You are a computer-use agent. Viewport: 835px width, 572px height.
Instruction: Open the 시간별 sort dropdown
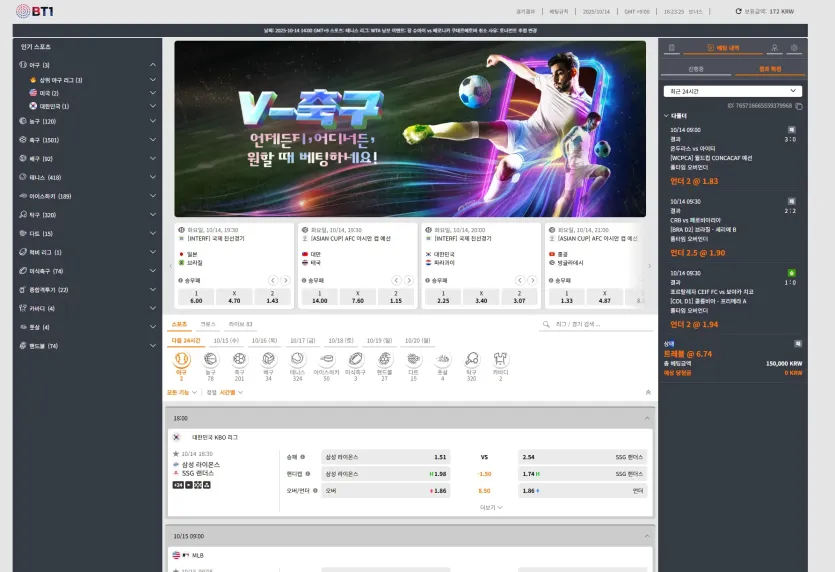(x=231, y=393)
